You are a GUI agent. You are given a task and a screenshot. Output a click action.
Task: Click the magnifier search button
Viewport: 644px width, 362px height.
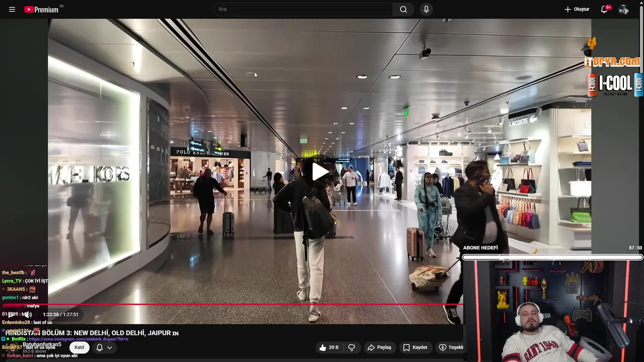point(404,10)
